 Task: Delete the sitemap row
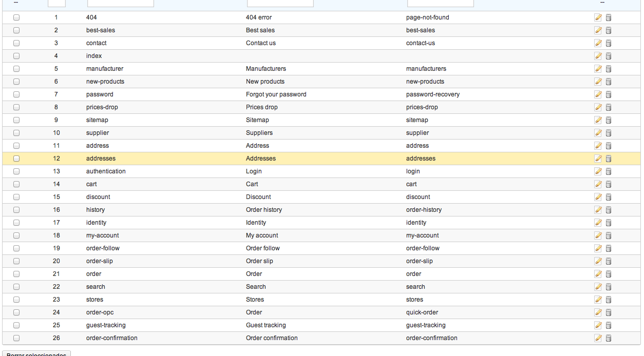(x=609, y=120)
